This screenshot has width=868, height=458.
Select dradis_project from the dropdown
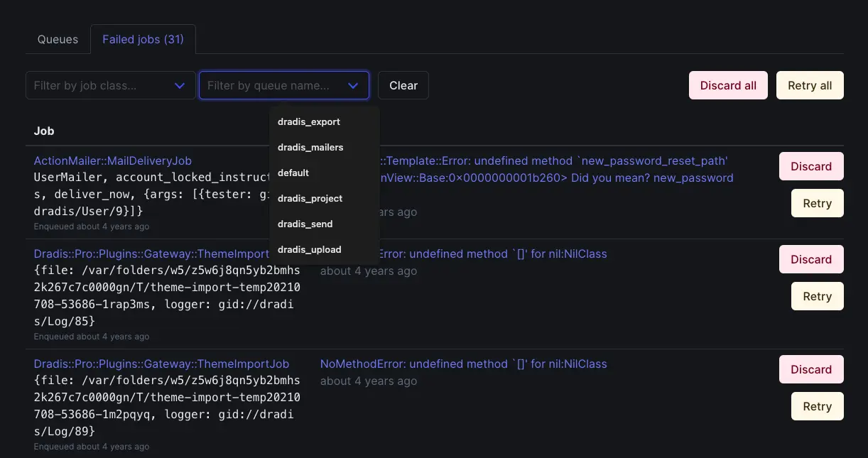tap(310, 198)
